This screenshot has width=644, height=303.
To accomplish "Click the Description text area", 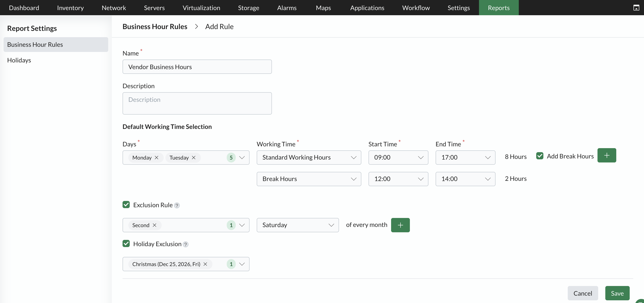I will point(197,104).
